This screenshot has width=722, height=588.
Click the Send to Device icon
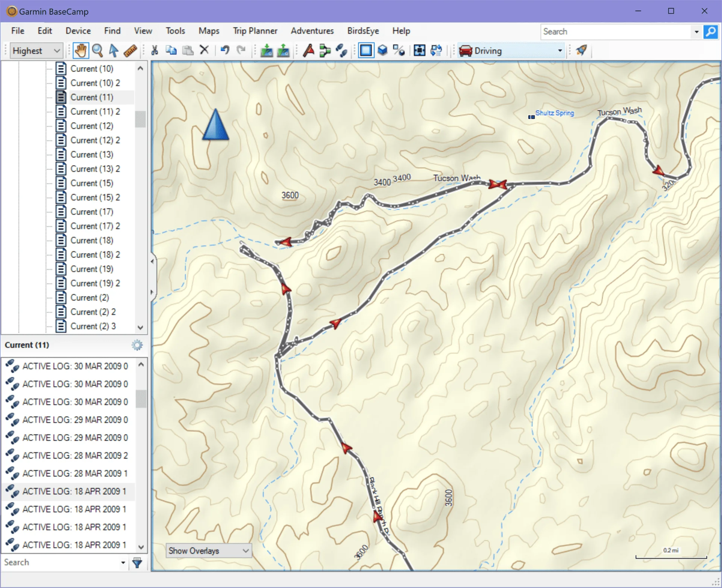pyautogui.click(x=267, y=50)
